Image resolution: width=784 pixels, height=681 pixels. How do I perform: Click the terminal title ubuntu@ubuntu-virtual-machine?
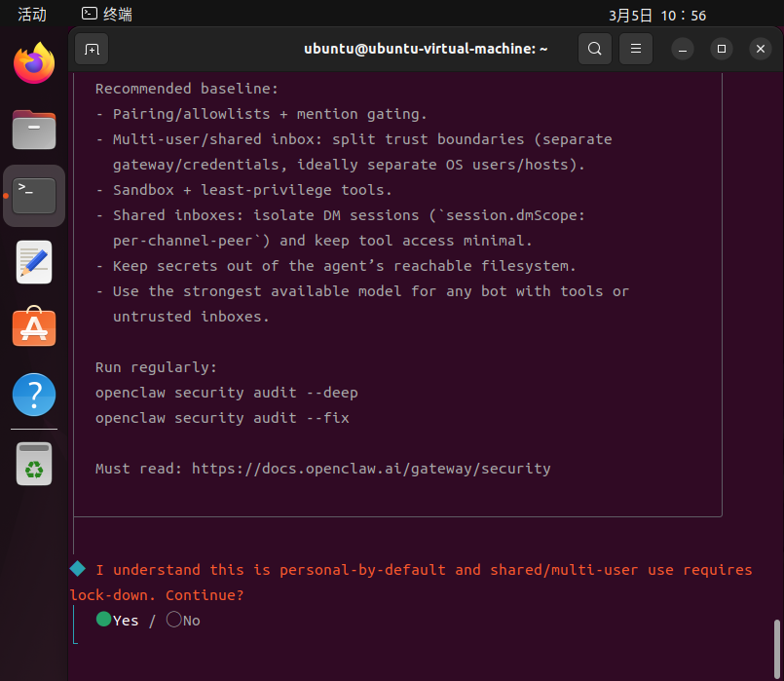[426, 49]
